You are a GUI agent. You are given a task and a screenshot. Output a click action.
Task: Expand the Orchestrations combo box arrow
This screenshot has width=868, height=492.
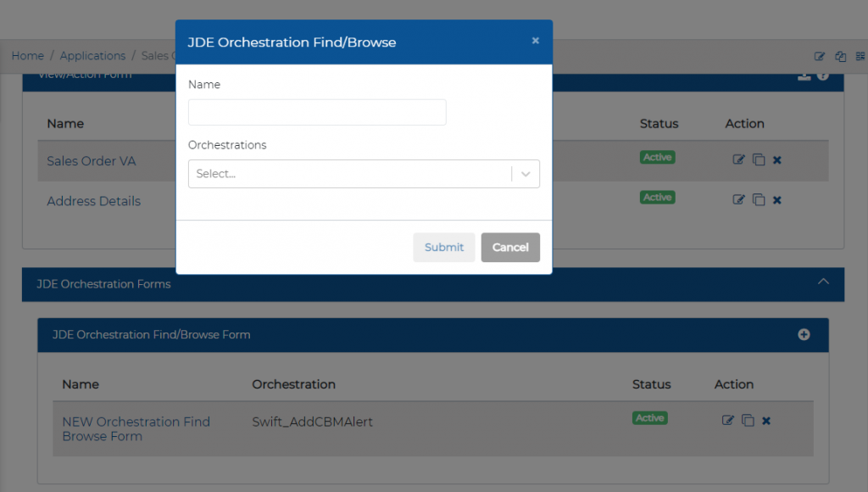click(525, 173)
